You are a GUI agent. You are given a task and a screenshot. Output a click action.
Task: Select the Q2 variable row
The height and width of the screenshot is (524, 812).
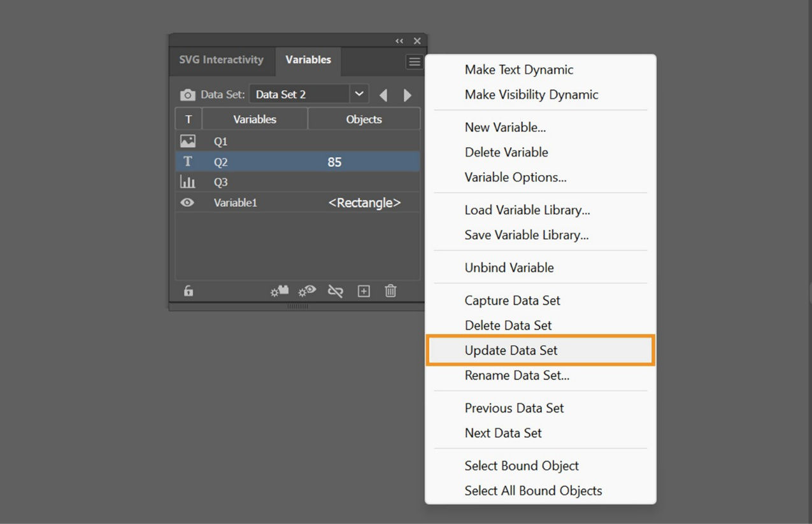(255, 162)
